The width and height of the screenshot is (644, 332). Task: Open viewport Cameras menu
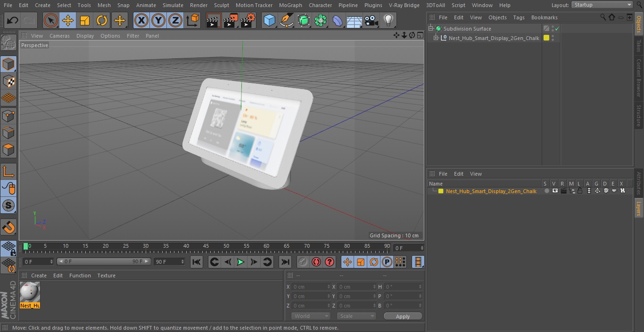pyautogui.click(x=59, y=36)
